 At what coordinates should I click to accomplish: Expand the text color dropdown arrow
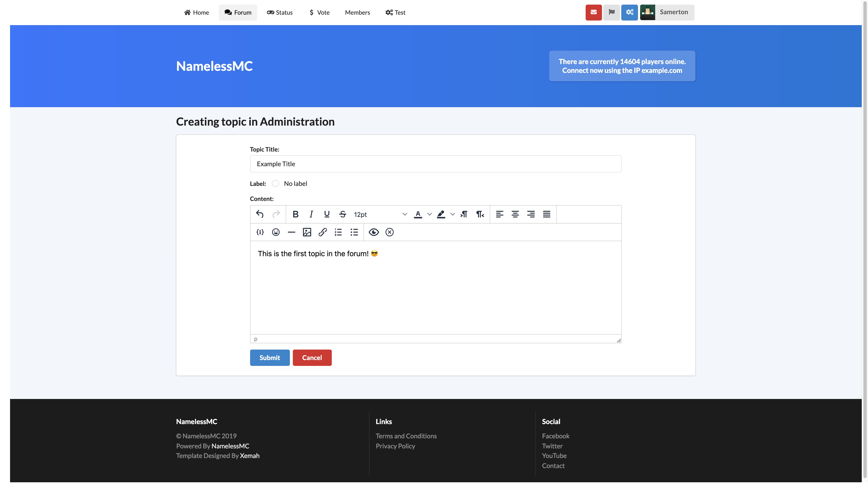429,214
